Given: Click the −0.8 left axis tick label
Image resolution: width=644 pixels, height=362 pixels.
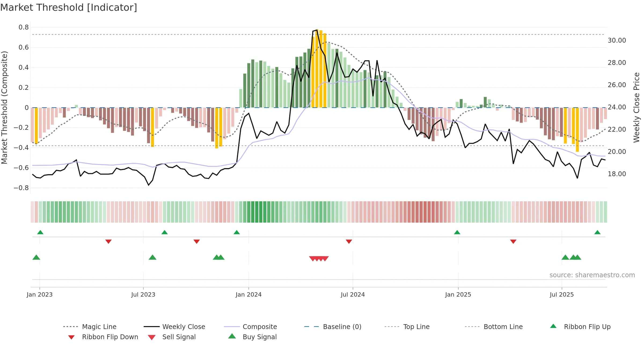Looking at the screenshot, I should coord(21,188).
